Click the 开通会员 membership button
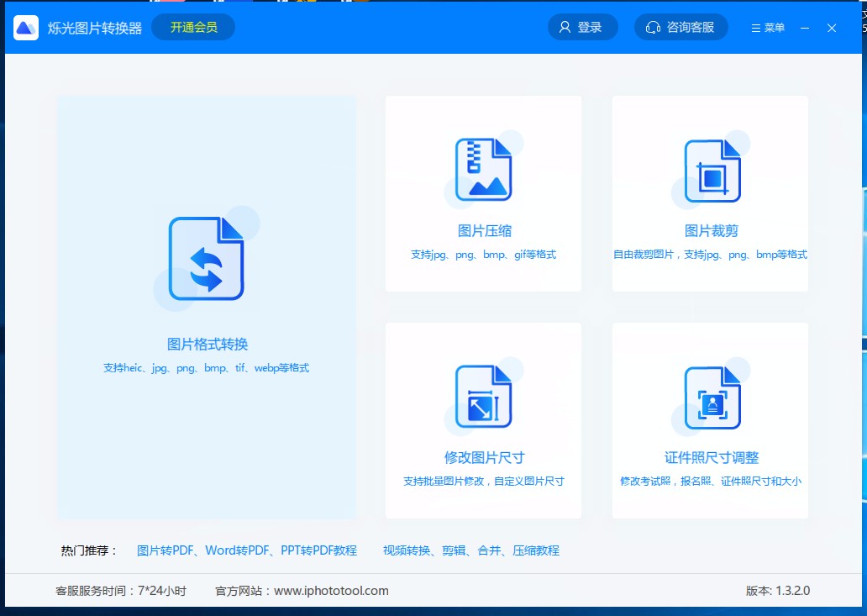Viewport: 867px width, 616px height. tap(192, 27)
